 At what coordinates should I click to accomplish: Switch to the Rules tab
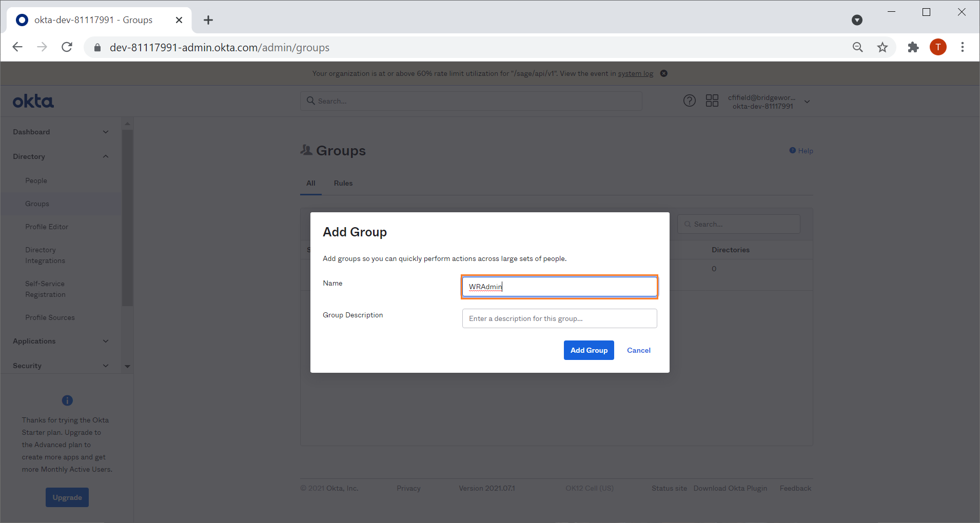343,183
